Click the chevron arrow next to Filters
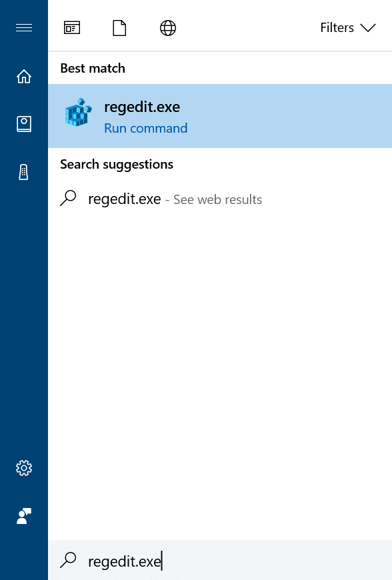 tap(368, 29)
